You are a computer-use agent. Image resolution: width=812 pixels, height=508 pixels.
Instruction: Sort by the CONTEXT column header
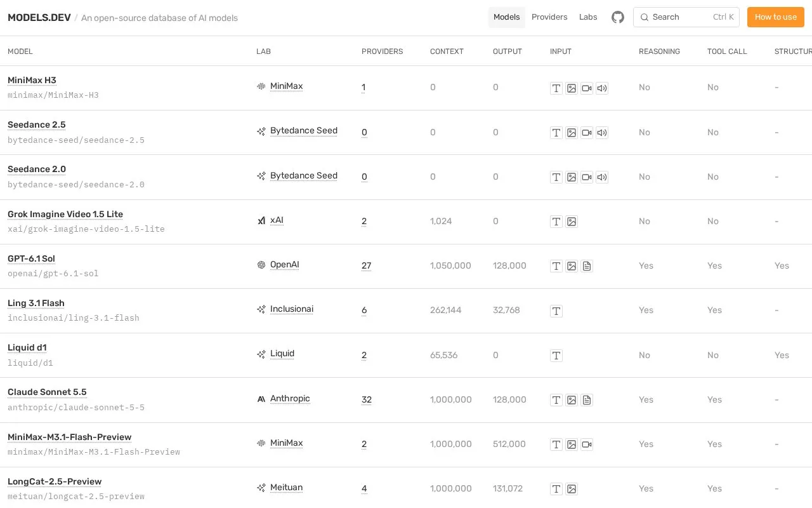click(x=447, y=51)
